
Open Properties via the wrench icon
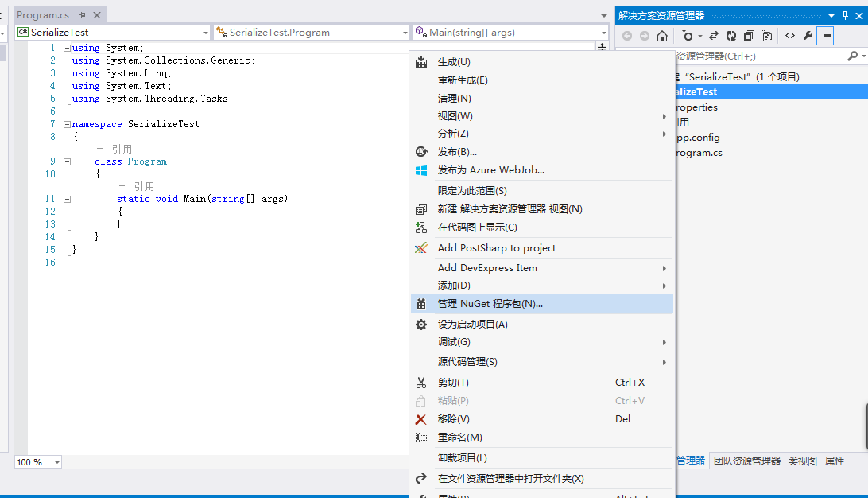(808, 36)
